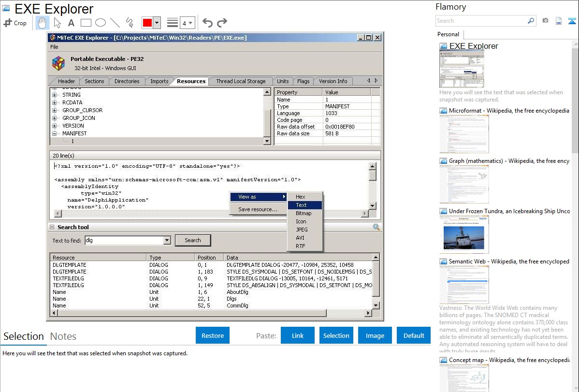The image size is (579, 392).
Task: Select the Crop tool
Action: point(15,23)
